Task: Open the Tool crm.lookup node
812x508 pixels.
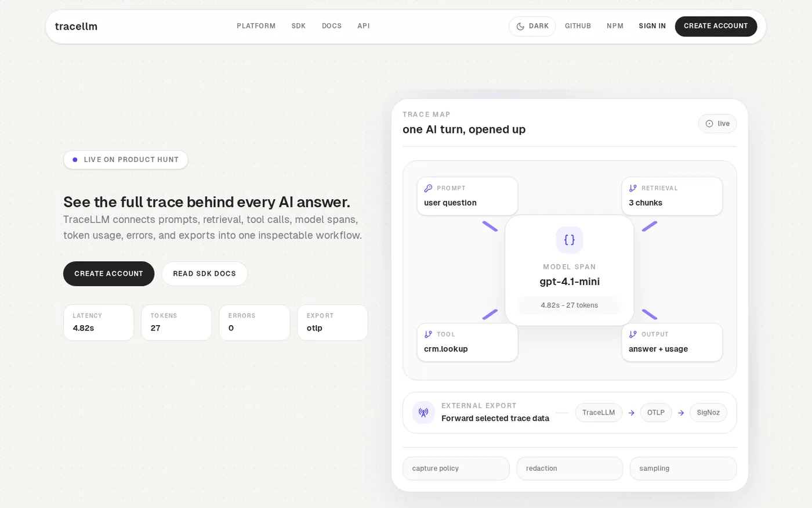Action: 467,343
